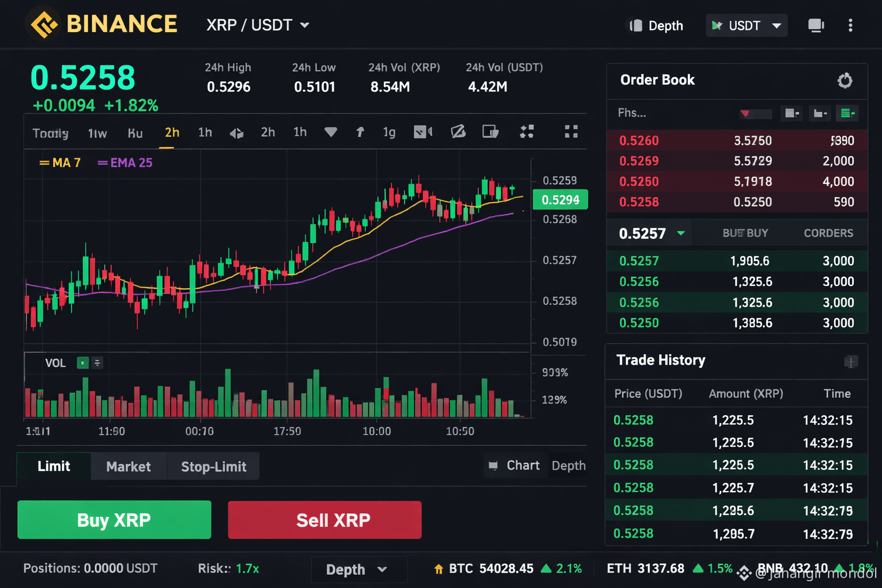Open Order Book settings gear

pos(845,80)
